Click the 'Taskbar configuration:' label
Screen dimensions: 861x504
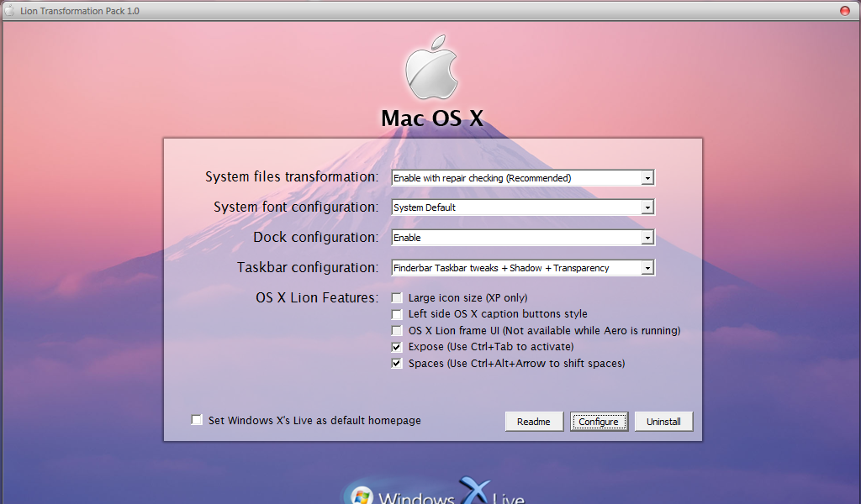click(x=308, y=267)
